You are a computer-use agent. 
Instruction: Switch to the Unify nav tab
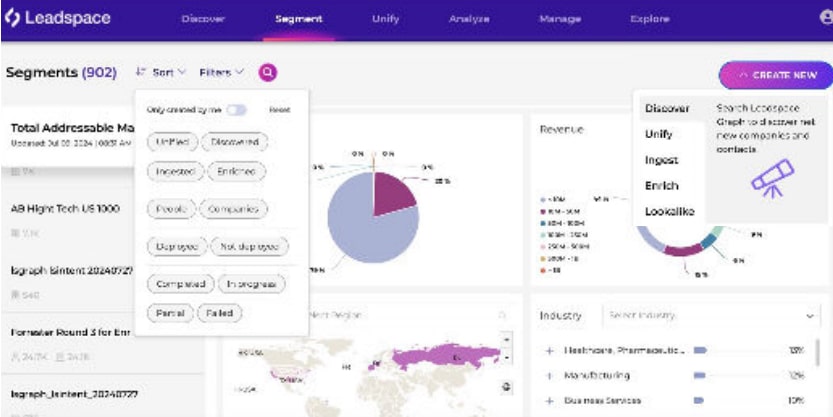tap(385, 19)
